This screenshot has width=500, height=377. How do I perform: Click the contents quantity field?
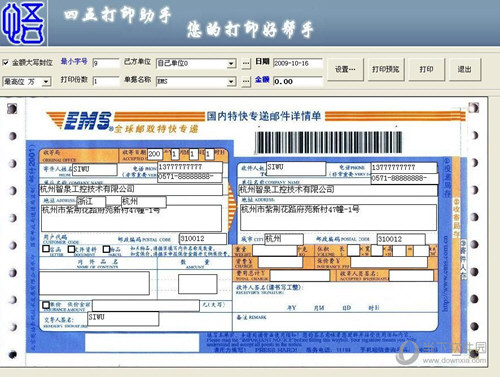pos(198,284)
